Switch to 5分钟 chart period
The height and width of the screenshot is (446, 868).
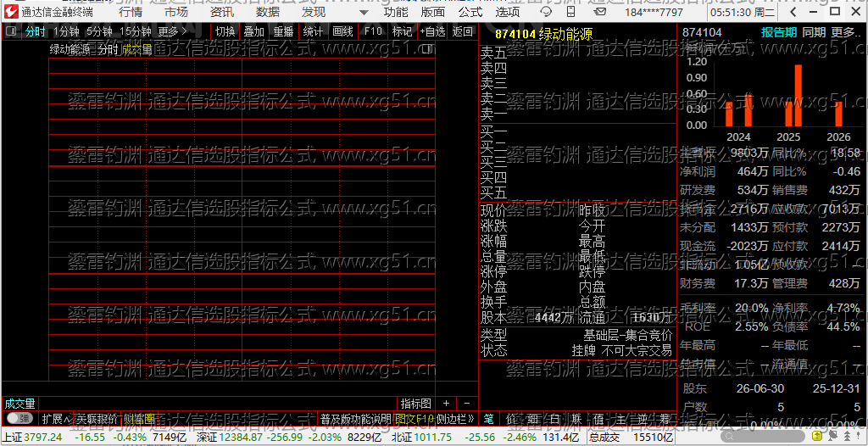(99, 31)
